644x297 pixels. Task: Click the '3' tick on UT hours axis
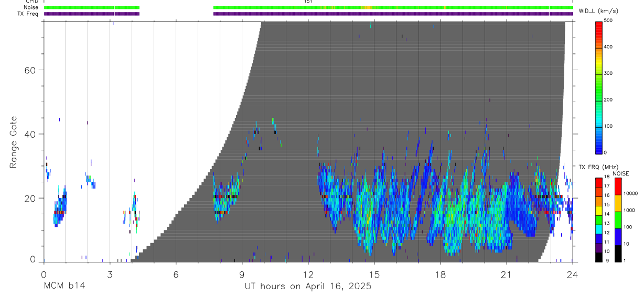110,274
